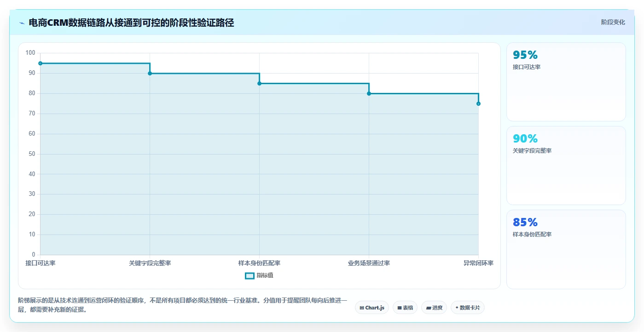Image resolution: width=644 pixels, height=332 pixels.
Task: Click the 样本身份匹配率 x-axis label
Action: 260,263
